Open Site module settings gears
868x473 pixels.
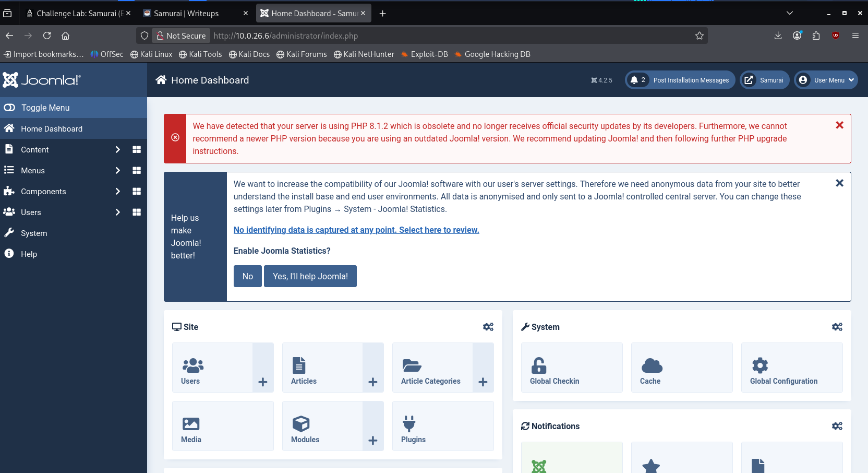(488, 327)
